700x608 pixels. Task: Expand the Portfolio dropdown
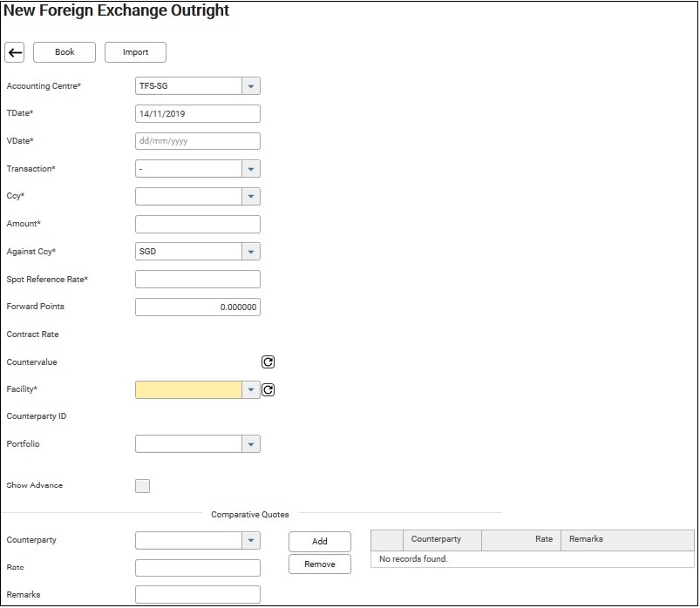[251, 444]
